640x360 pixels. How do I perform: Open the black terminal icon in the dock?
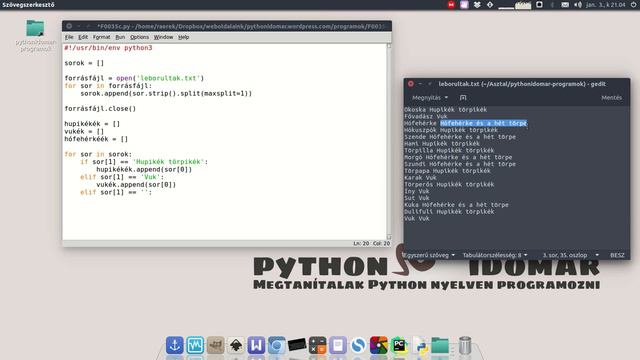297,345
